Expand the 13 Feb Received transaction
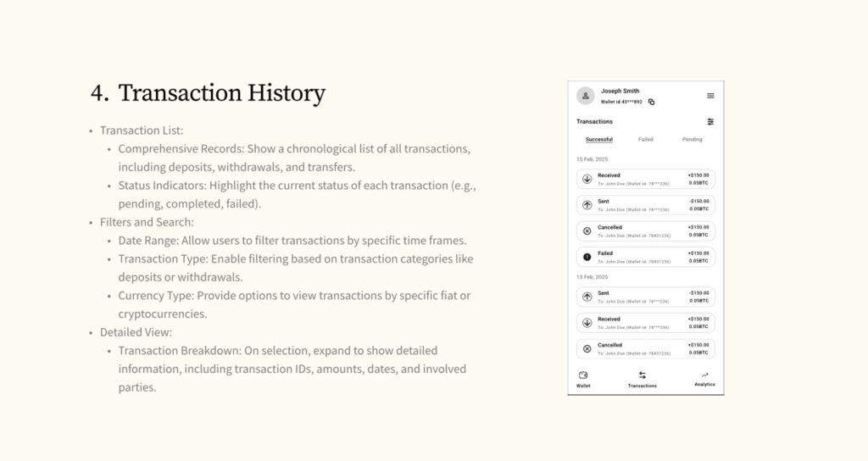Screen dimensions: 868x461 tap(646, 323)
